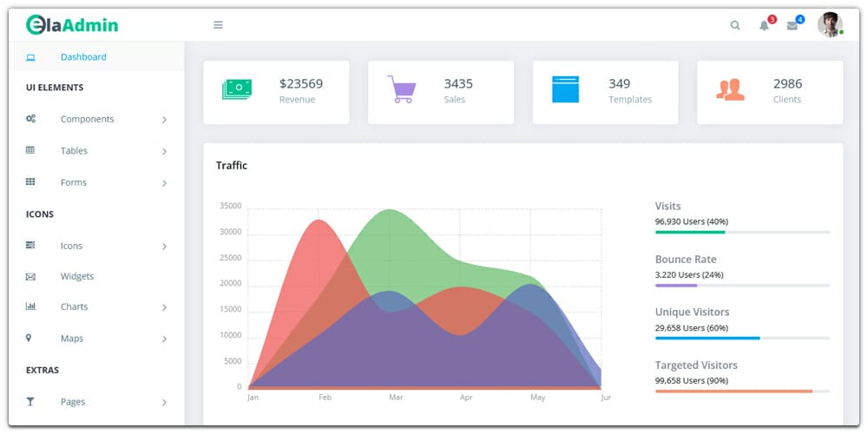The width and height of the screenshot is (868, 434).
Task: Click the Clients people icon
Action: click(x=730, y=89)
